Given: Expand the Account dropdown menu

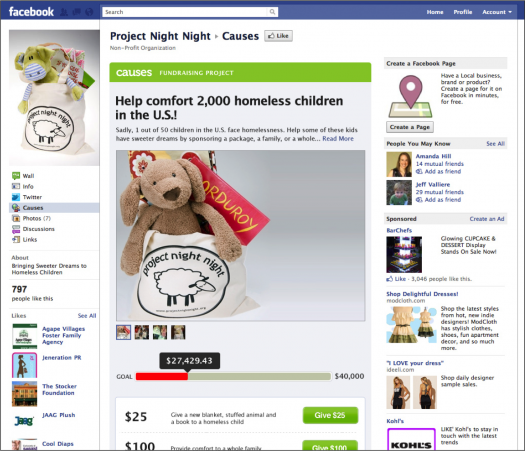Looking at the screenshot, I should 497,12.
